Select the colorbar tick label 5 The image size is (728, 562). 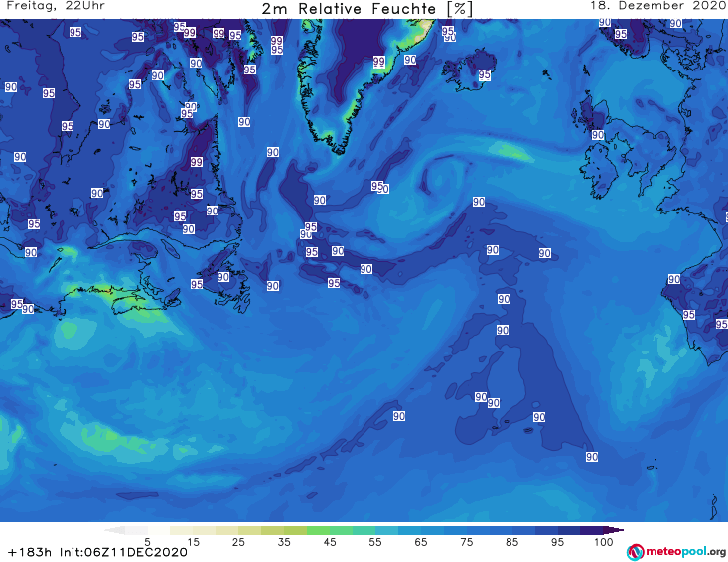pos(147,542)
